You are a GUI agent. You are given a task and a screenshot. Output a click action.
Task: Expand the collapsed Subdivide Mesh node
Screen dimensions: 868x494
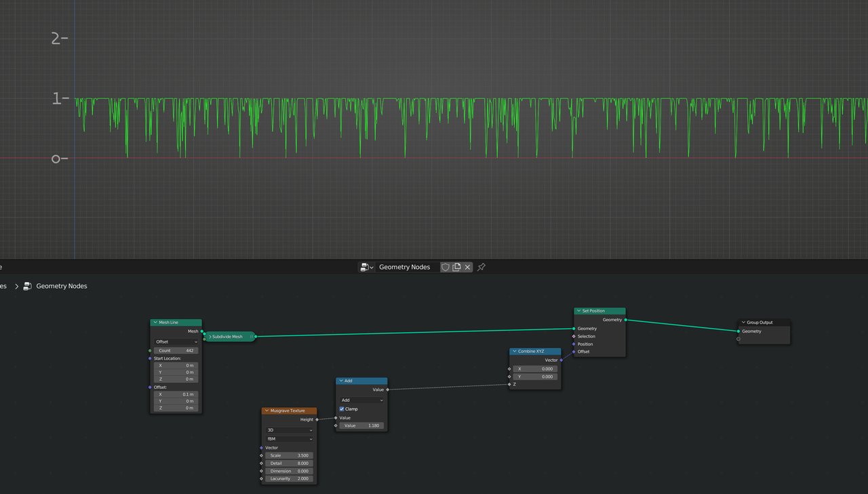210,337
